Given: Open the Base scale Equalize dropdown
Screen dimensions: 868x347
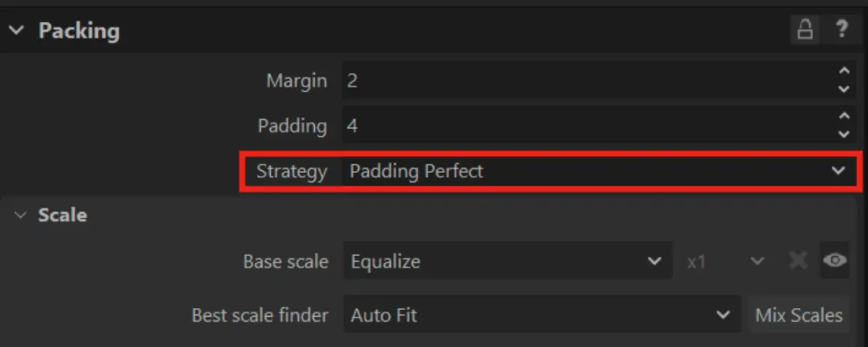Looking at the screenshot, I should tap(505, 261).
